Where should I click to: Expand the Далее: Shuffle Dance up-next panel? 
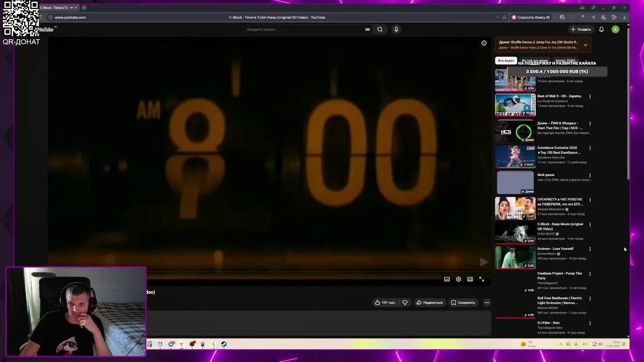(x=585, y=45)
